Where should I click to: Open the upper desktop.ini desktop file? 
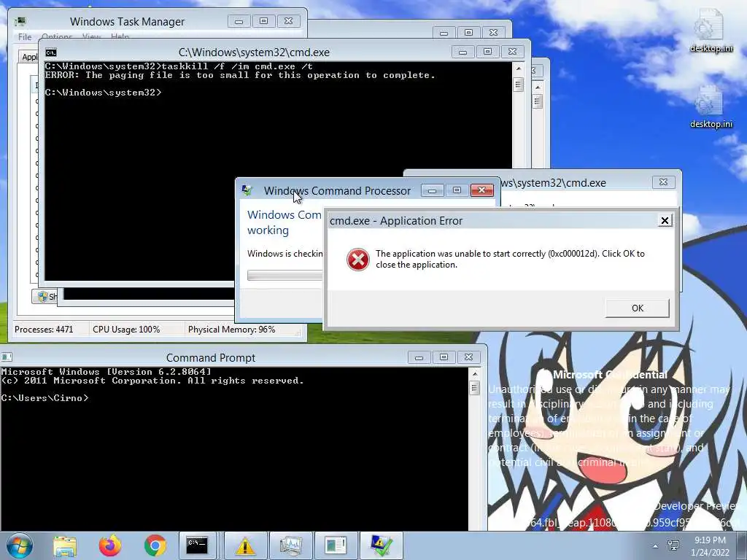point(711,30)
